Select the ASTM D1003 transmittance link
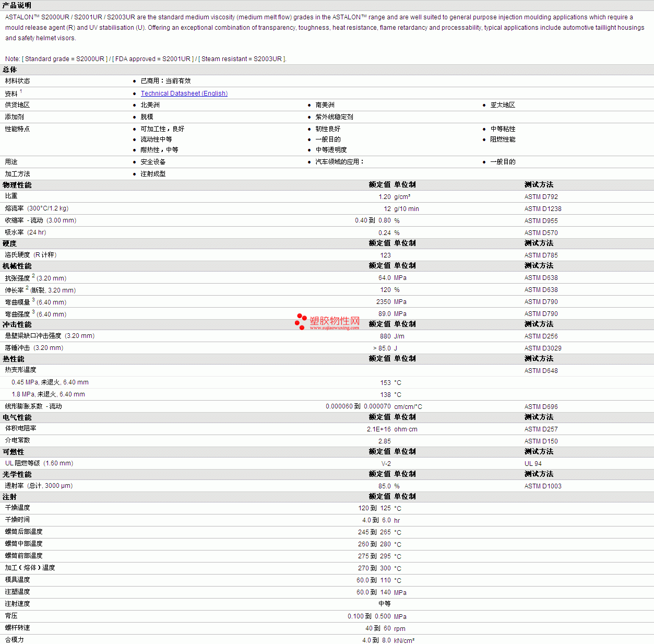This screenshot has width=654, height=644. click(543, 486)
